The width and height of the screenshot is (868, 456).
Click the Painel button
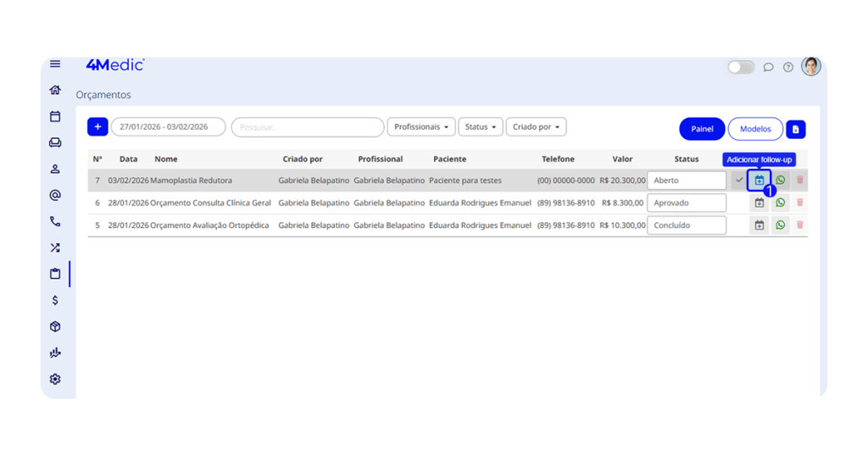pos(702,129)
